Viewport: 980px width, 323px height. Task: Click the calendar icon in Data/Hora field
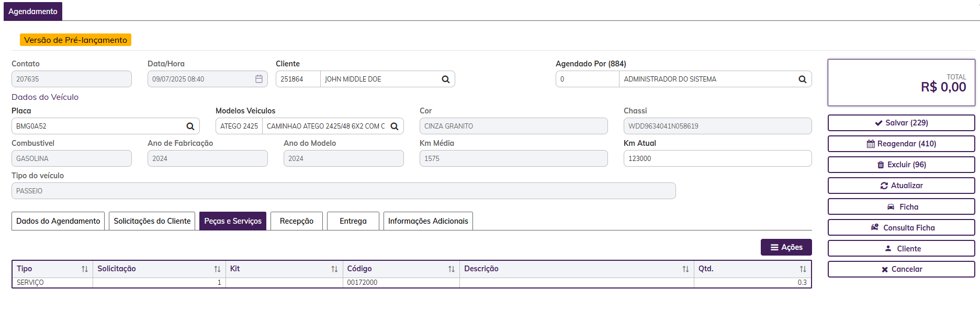pyautogui.click(x=259, y=79)
